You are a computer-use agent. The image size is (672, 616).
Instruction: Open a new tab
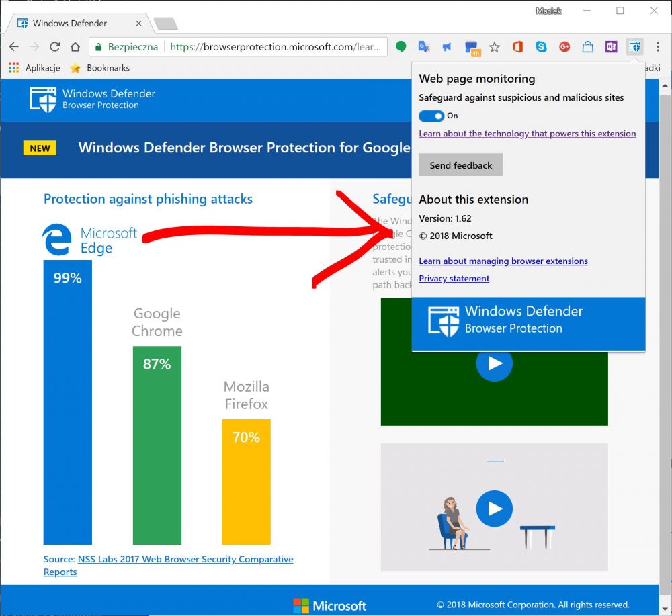tap(166, 24)
